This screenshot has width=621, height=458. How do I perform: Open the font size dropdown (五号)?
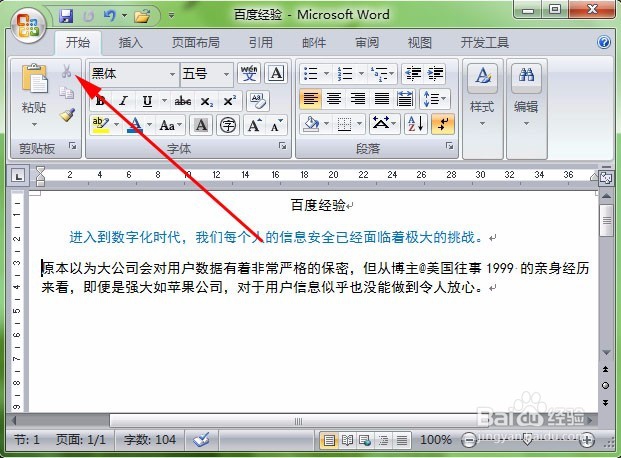[x=226, y=74]
